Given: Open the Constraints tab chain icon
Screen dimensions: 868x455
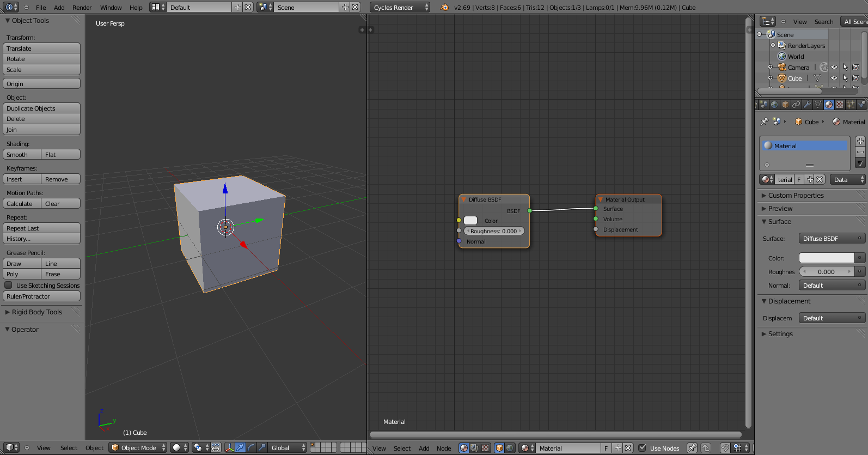Looking at the screenshot, I should [x=796, y=105].
